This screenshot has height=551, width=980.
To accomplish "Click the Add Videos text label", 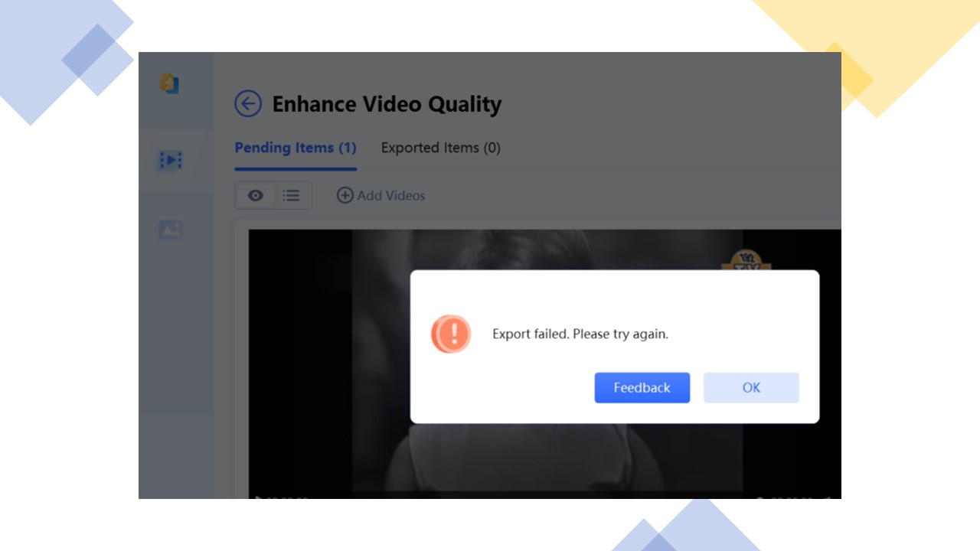I will click(x=390, y=195).
